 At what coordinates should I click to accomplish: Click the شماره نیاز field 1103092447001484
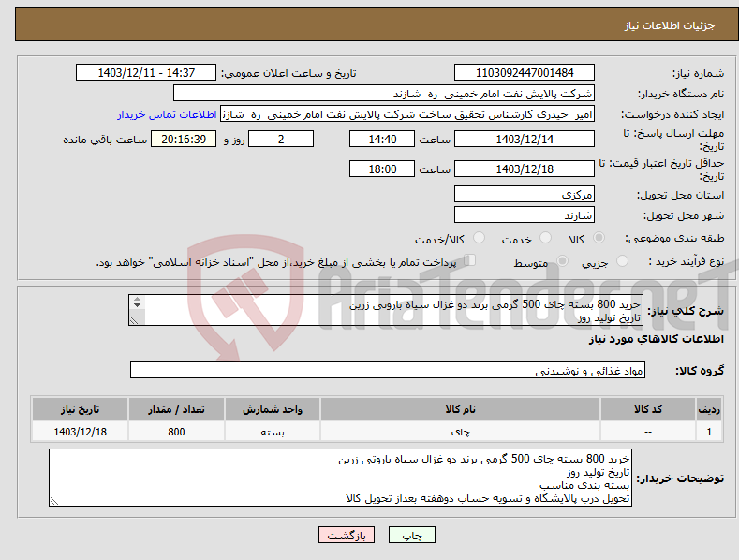tap(525, 73)
